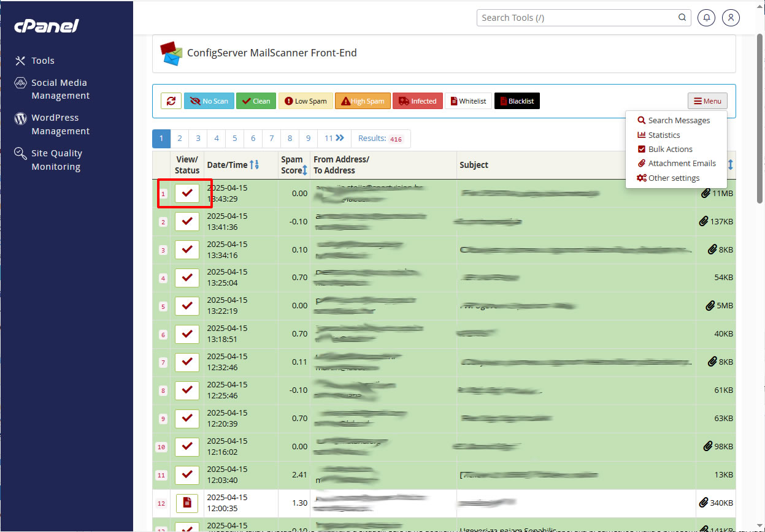Open Social Media Management
The height and width of the screenshot is (532, 765).
(52, 89)
